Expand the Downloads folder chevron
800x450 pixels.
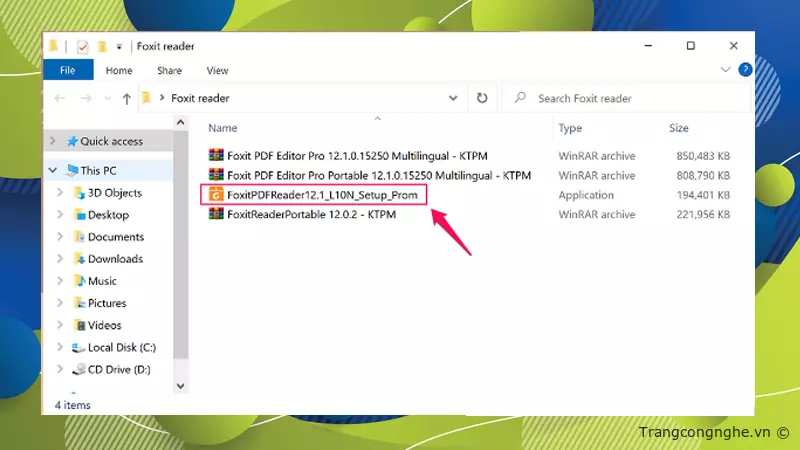coord(62,259)
